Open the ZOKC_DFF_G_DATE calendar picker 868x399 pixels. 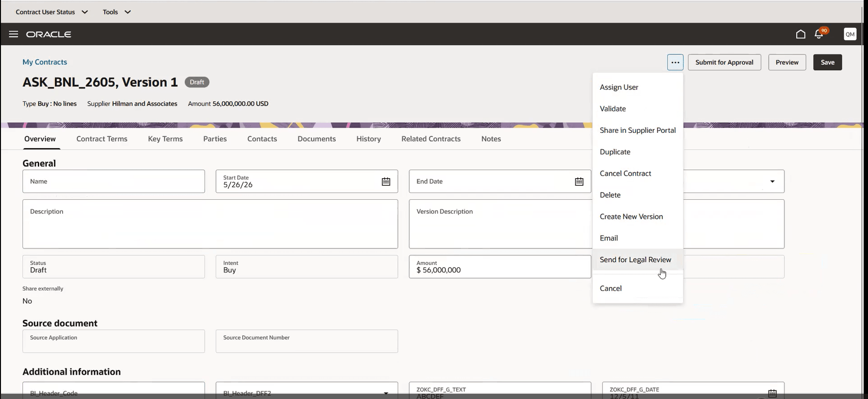[x=772, y=393]
